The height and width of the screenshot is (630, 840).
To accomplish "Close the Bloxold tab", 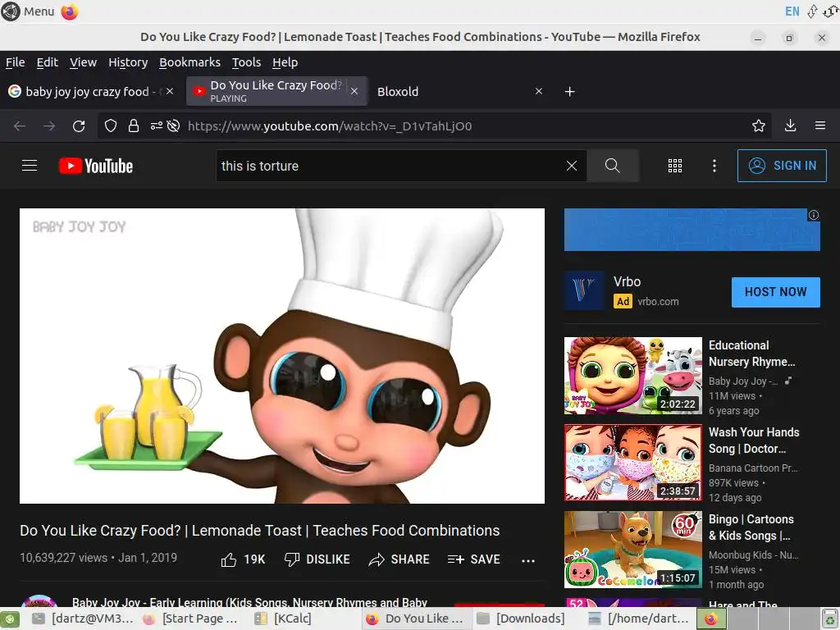I will [539, 92].
